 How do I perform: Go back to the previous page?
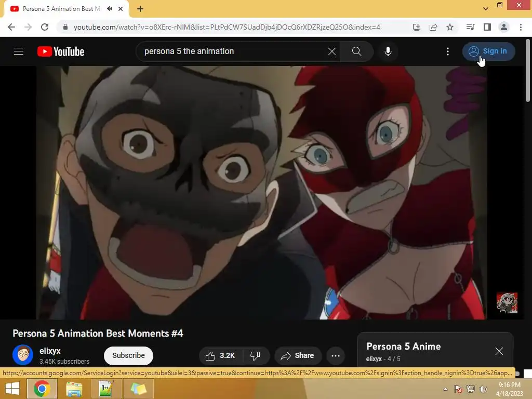pyautogui.click(x=11, y=27)
